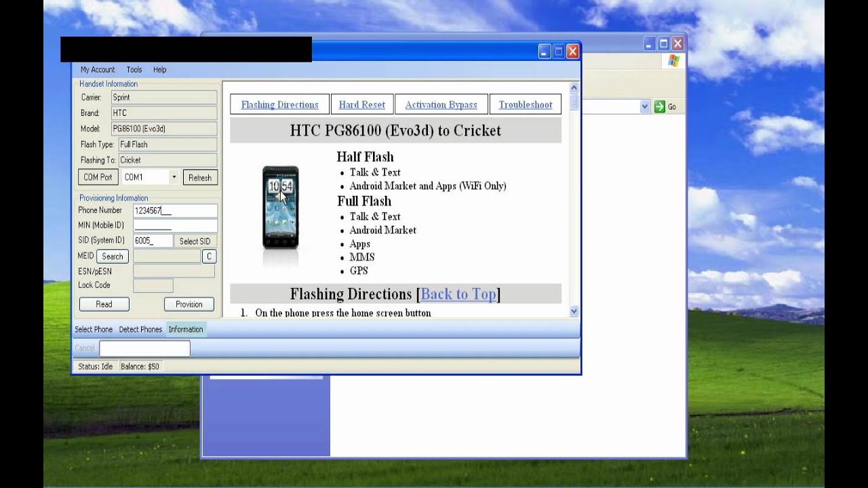Close the flashing tool window
This screenshot has height=488, width=868.
[x=572, y=52]
